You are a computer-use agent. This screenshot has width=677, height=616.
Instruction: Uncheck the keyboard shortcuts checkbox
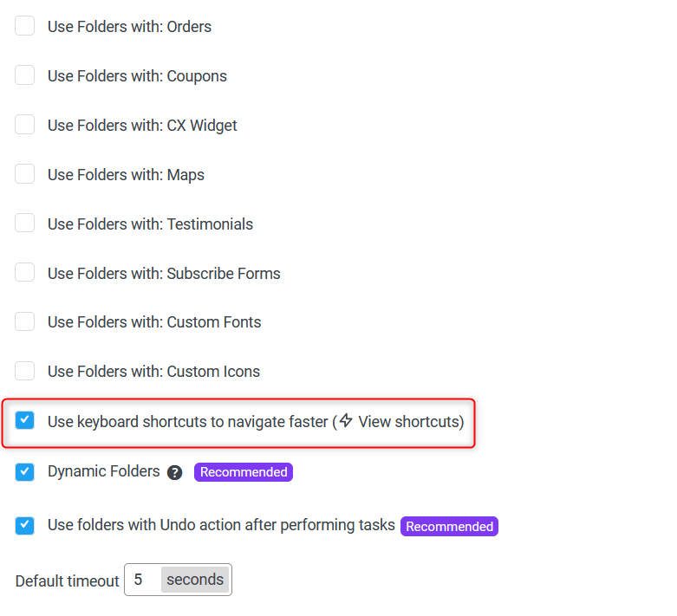point(24,420)
